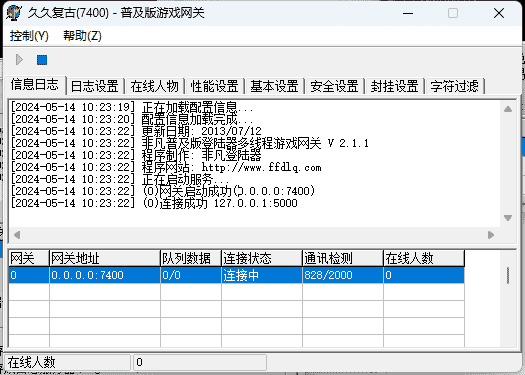This screenshot has width=525, height=375.
Task: Click the application icon in title bar
Action: click(14, 13)
